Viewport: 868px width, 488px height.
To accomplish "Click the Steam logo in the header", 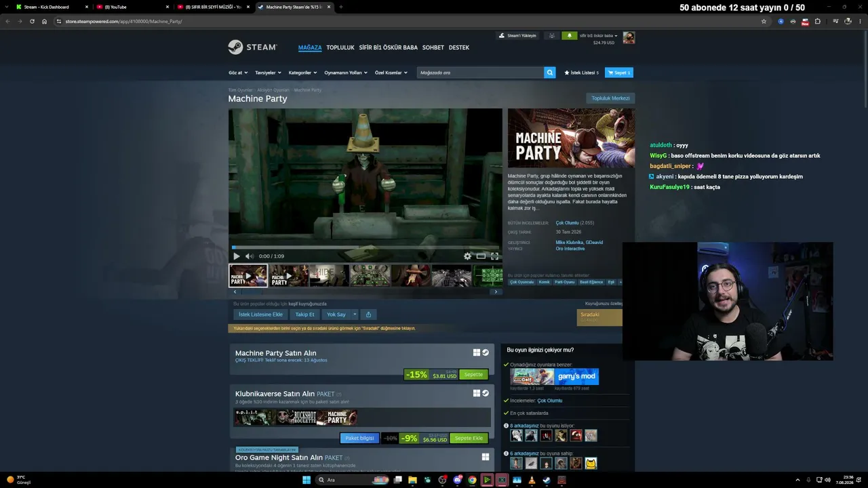I will (252, 47).
